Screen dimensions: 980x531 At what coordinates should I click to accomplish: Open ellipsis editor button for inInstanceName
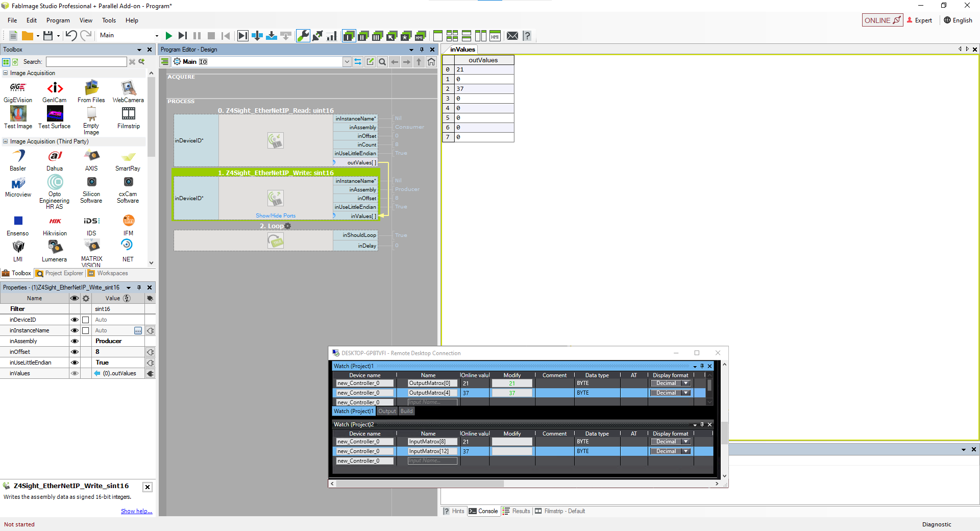[138, 331]
